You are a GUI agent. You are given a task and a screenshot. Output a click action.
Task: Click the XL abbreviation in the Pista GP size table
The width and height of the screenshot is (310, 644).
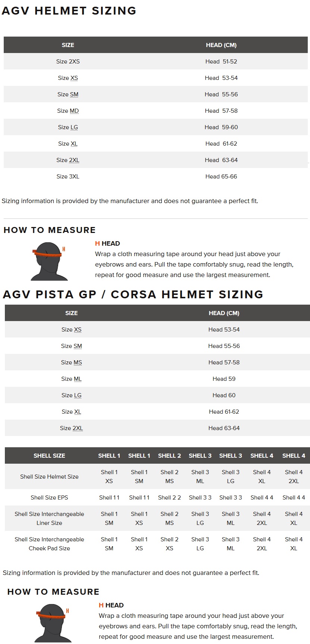tap(78, 412)
